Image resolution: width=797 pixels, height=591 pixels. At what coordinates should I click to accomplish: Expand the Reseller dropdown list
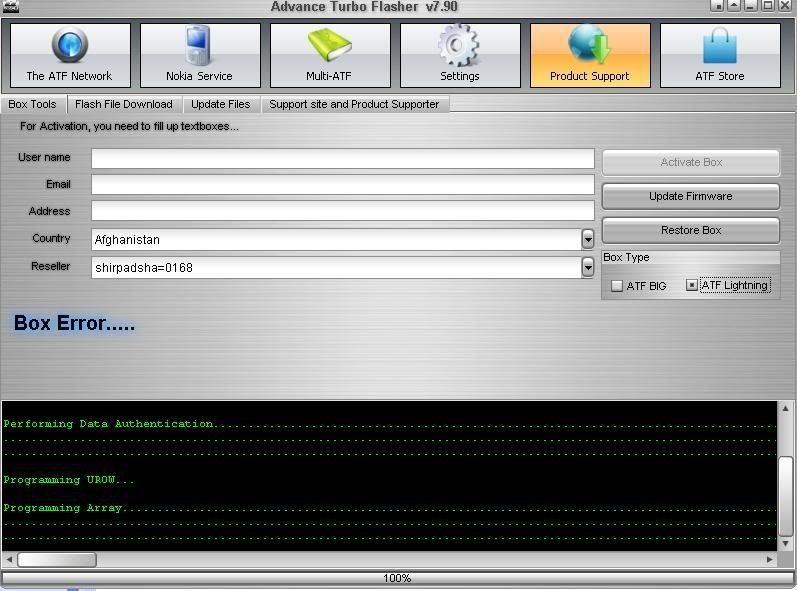pos(588,267)
